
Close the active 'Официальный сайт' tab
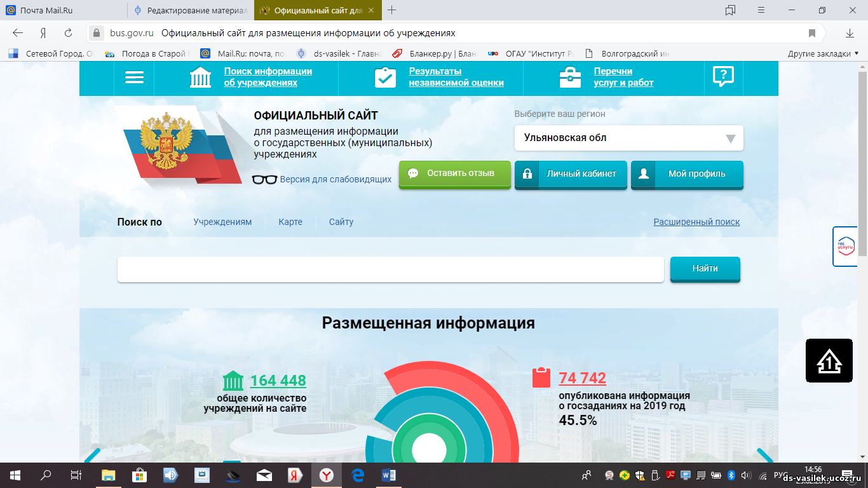click(x=371, y=10)
